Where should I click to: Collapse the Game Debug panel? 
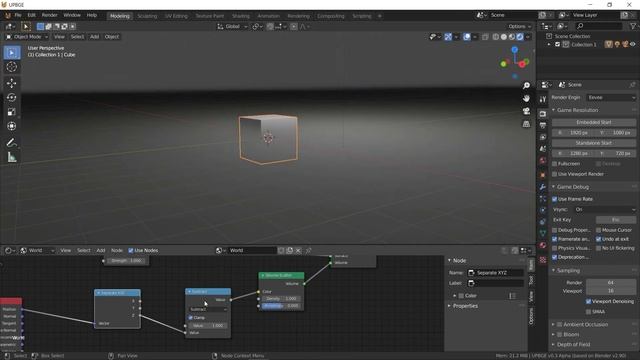pyautogui.click(x=553, y=187)
